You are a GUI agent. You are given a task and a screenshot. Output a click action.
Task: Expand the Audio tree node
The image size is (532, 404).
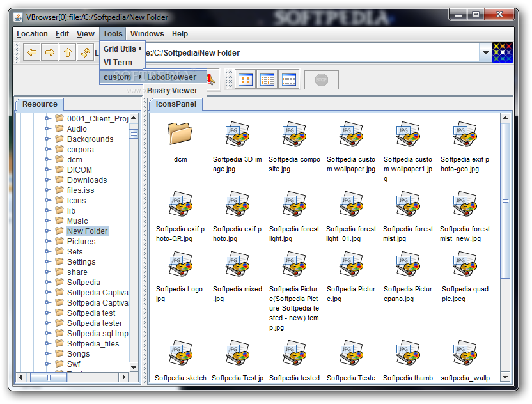tap(48, 129)
